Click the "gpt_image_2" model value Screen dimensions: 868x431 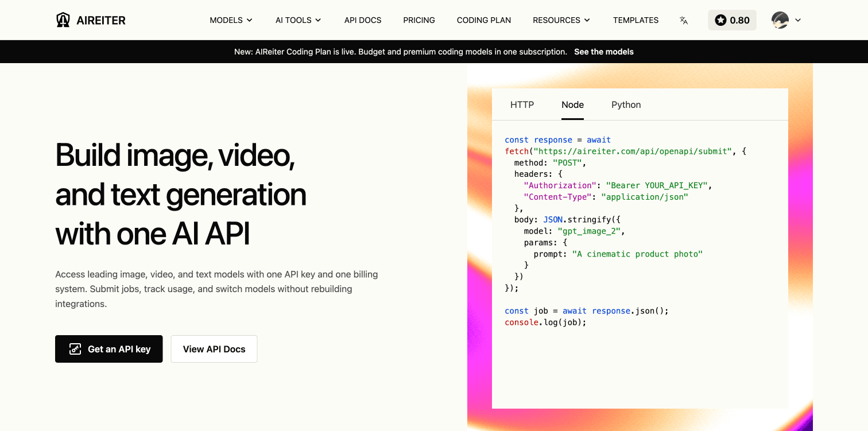point(590,231)
